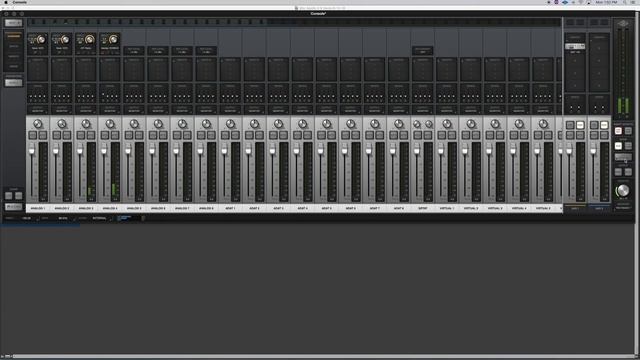Viewport: 640px width, 360px height.
Task: Select the ADAT 7 channel name label
Action: click(375, 208)
